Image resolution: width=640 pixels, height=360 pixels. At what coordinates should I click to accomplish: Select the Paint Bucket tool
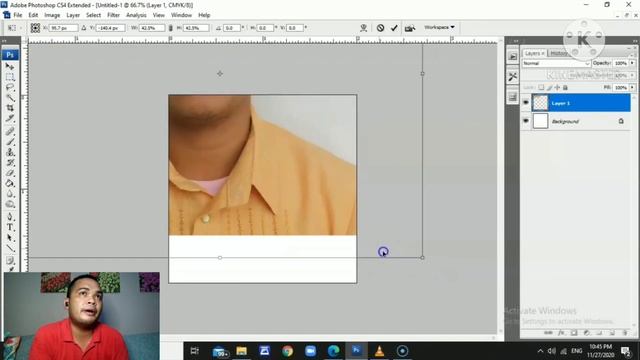tap(10, 184)
